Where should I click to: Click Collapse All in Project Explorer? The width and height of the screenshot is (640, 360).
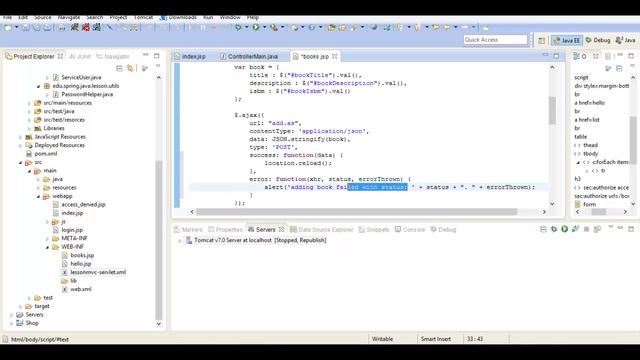pyautogui.click(x=119, y=68)
